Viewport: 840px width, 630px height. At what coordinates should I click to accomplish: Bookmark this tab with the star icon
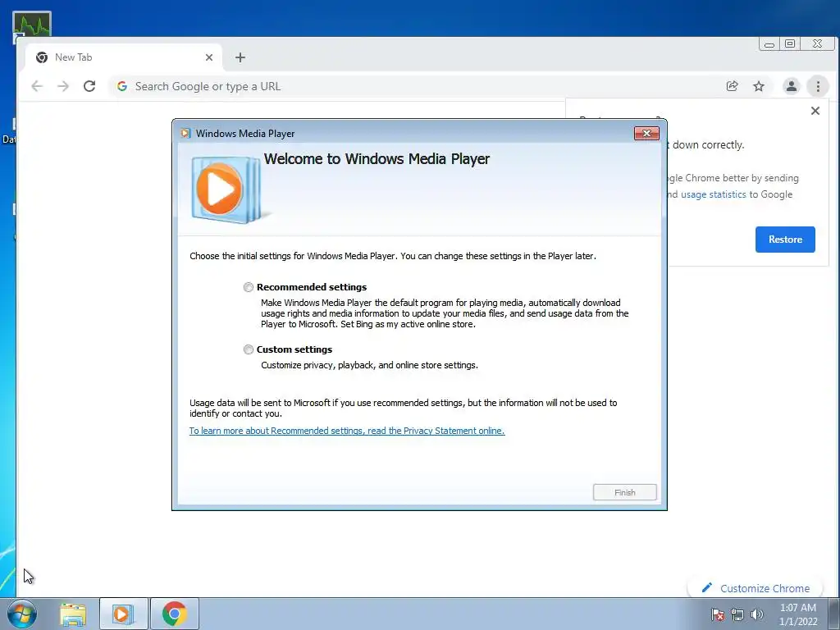759,86
